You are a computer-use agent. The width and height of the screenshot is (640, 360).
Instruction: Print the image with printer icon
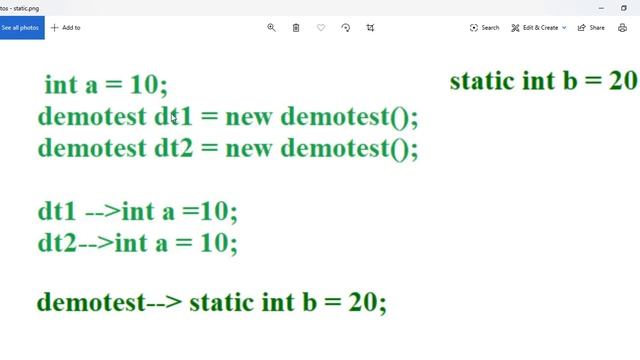click(622, 28)
